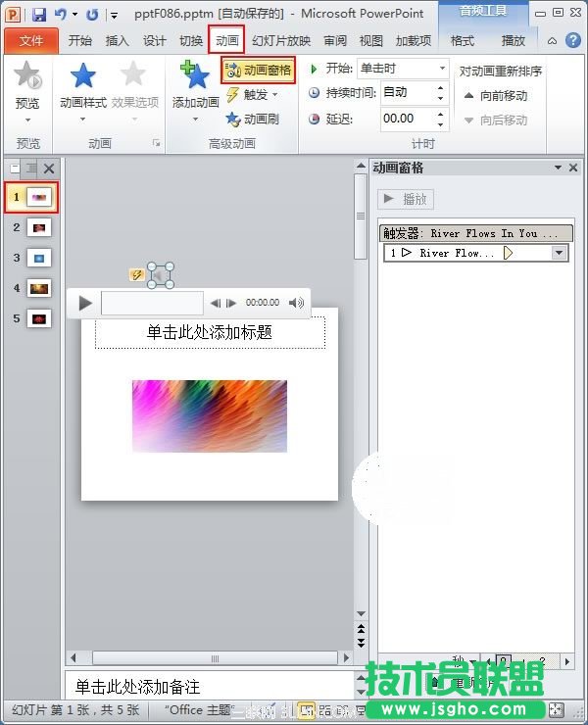This screenshot has width=588, height=725.
Task: Play the audio clip in the media bar
Action: tap(85, 304)
